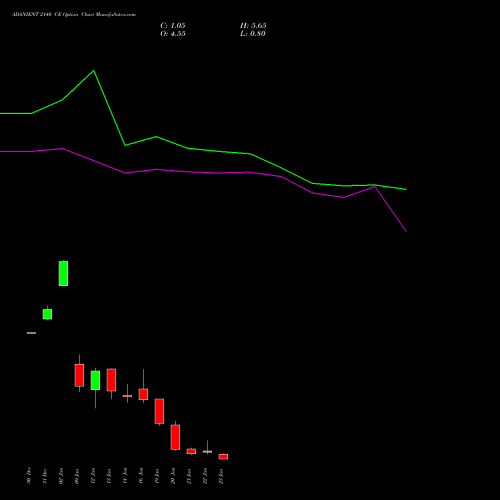The height and width of the screenshot is (500, 500).
Task: Click the '14 Jan' date axis label
Action: click(x=125, y=476)
